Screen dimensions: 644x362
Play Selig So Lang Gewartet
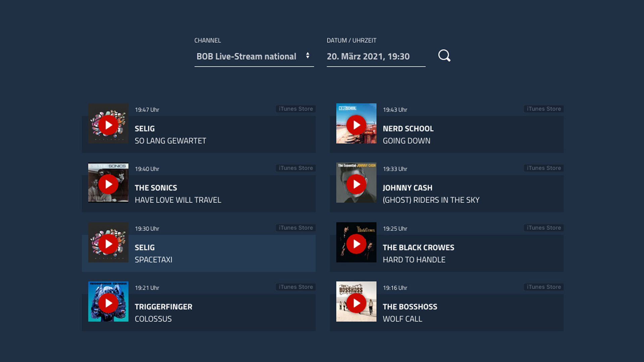pyautogui.click(x=108, y=125)
